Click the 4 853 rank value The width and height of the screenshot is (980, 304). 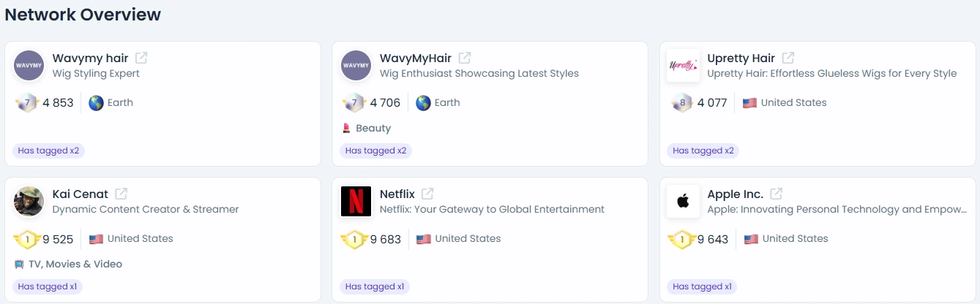pyautogui.click(x=59, y=103)
